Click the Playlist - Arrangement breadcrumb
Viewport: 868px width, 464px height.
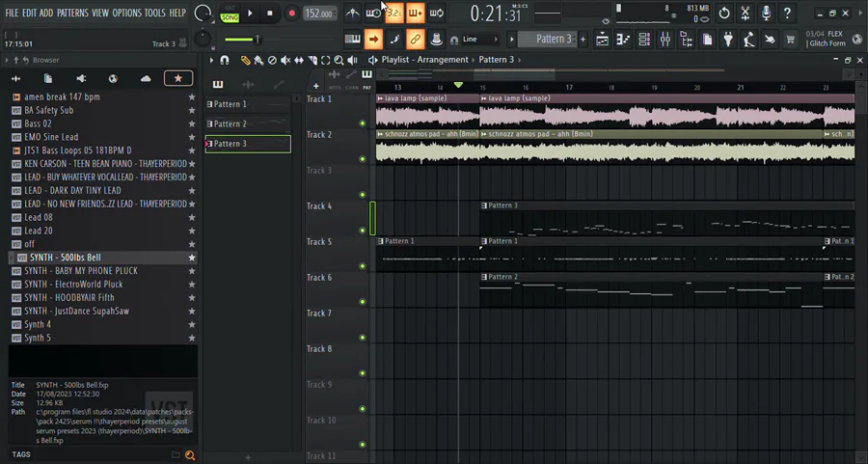(x=424, y=60)
